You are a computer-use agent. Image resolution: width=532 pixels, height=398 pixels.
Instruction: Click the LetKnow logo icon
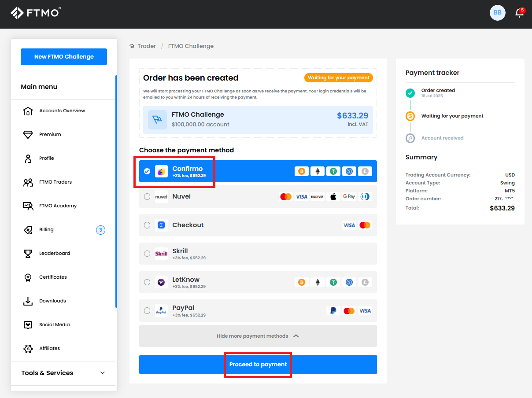click(161, 282)
